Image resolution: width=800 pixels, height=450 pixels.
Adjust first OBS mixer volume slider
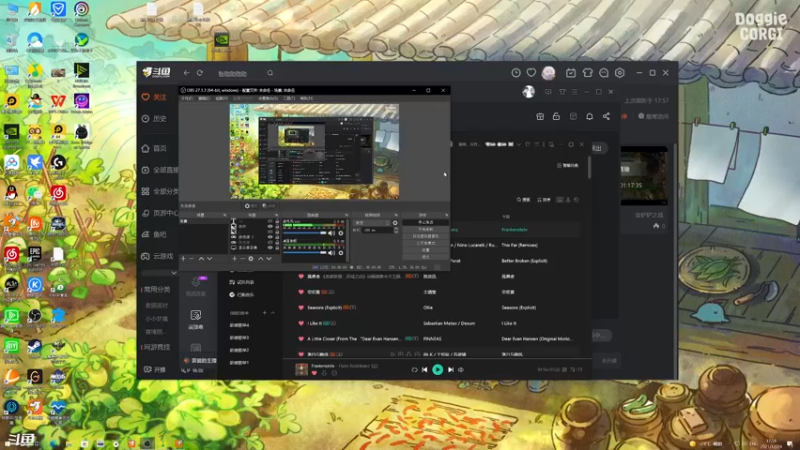[305, 233]
